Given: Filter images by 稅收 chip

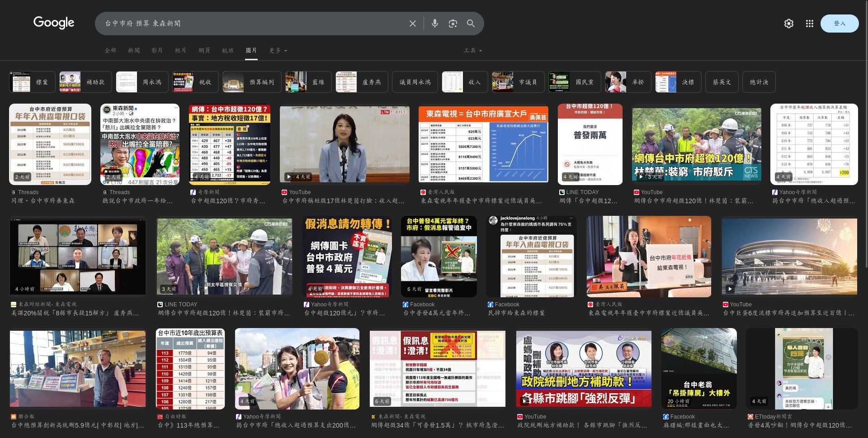Looking at the screenshot, I should (195, 82).
